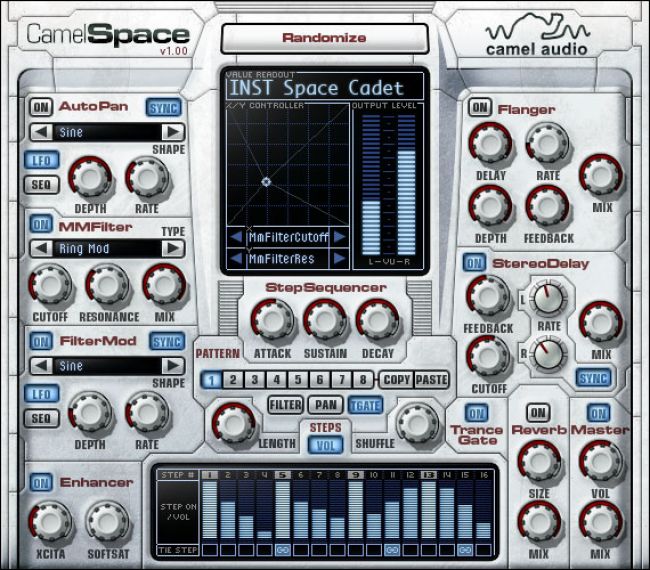
Task: Disable the Trance Gate ON switch
Action: point(476,413)
